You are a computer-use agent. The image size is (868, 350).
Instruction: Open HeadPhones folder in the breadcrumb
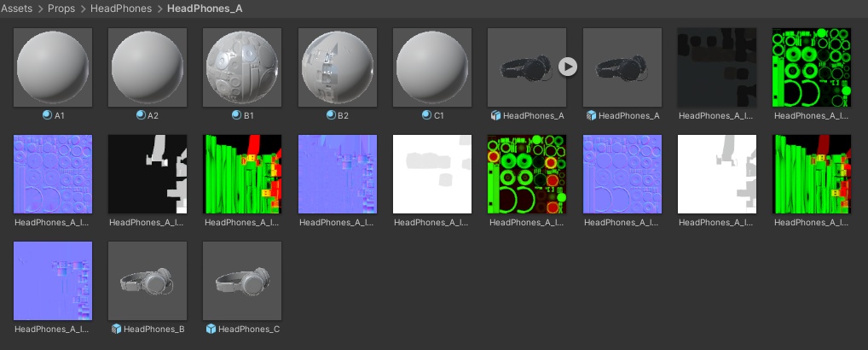point(121,9)
